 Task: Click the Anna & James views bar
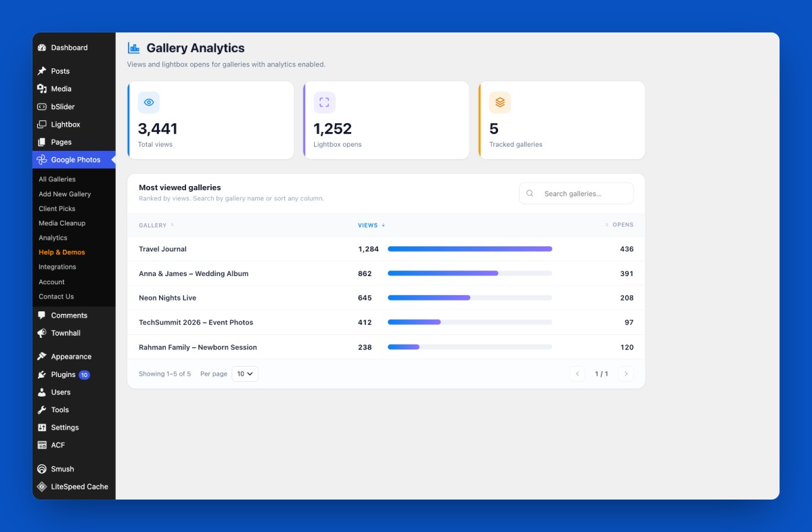(x=470, y=273)
